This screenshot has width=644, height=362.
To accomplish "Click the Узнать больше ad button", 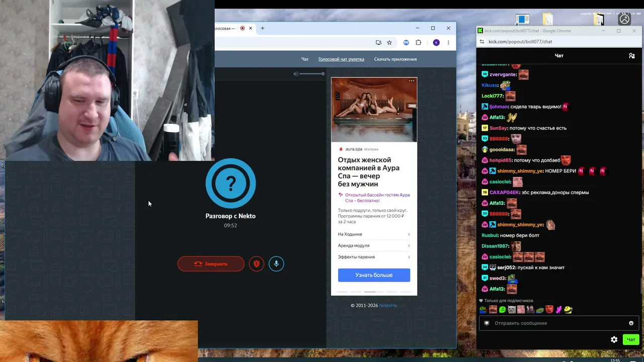I will [374, 275].
